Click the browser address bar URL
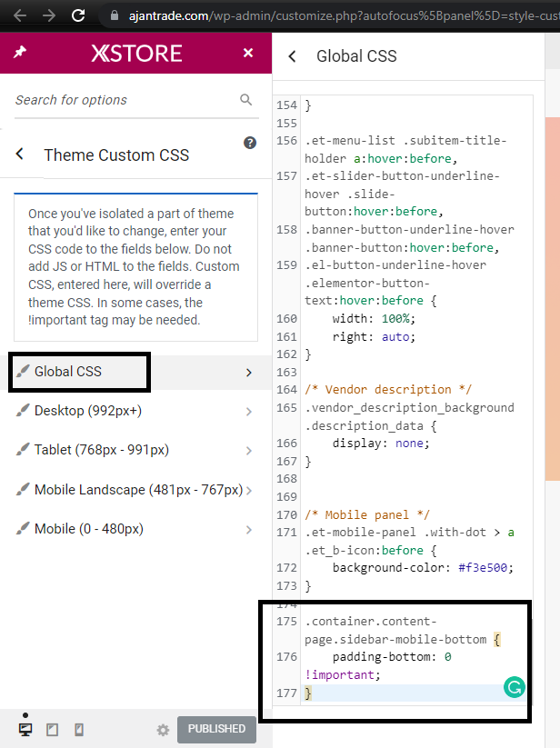The height and width of the screenshot is (748, 560). click(344, 15)
